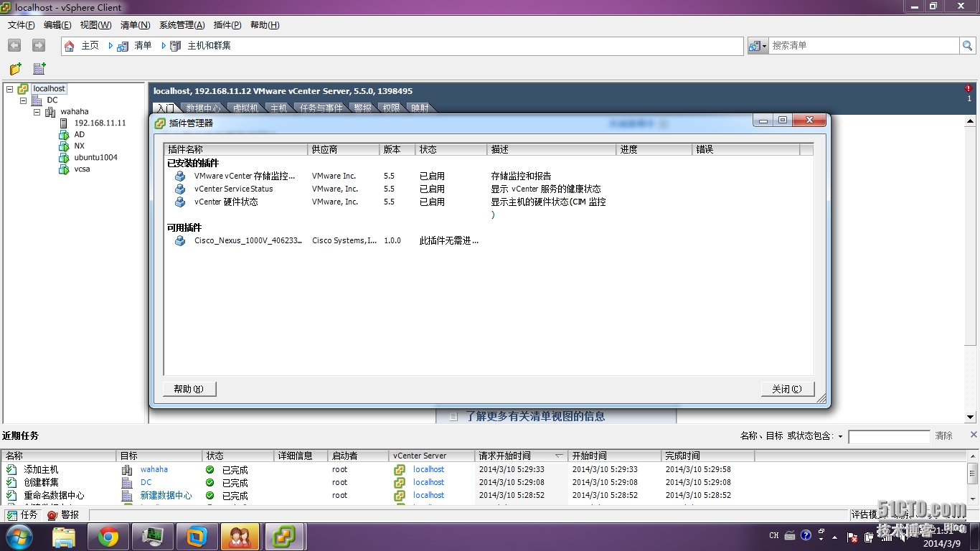This screenshot has width=980, height=551.
Task: Click the DC datacenter icon
Action: (x=37, y=100)
